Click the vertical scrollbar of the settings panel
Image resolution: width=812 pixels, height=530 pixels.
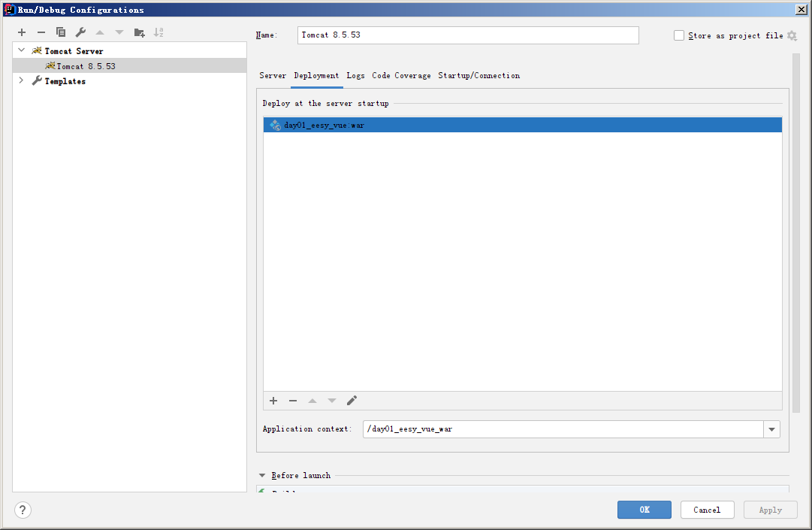pyautogui.click(x=796, y=233)
